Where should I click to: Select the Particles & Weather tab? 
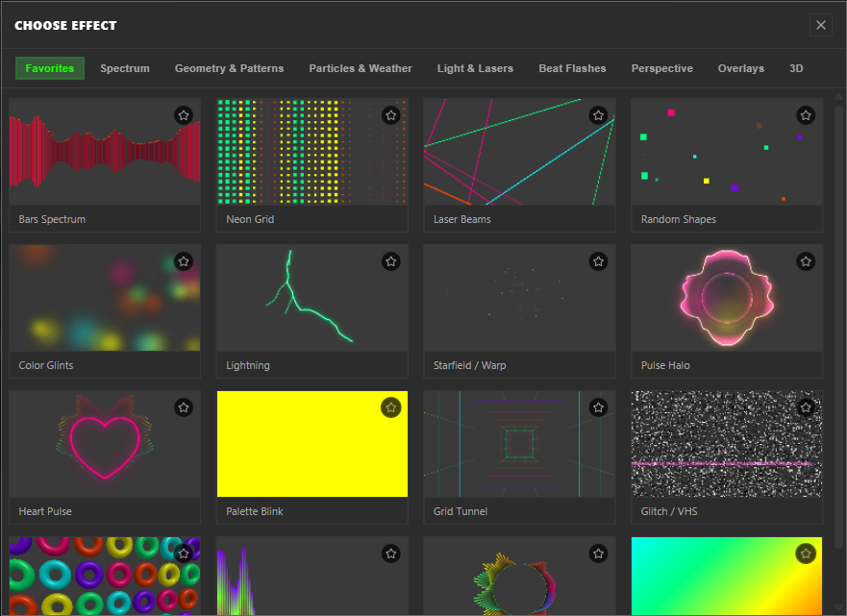point(361,68)
